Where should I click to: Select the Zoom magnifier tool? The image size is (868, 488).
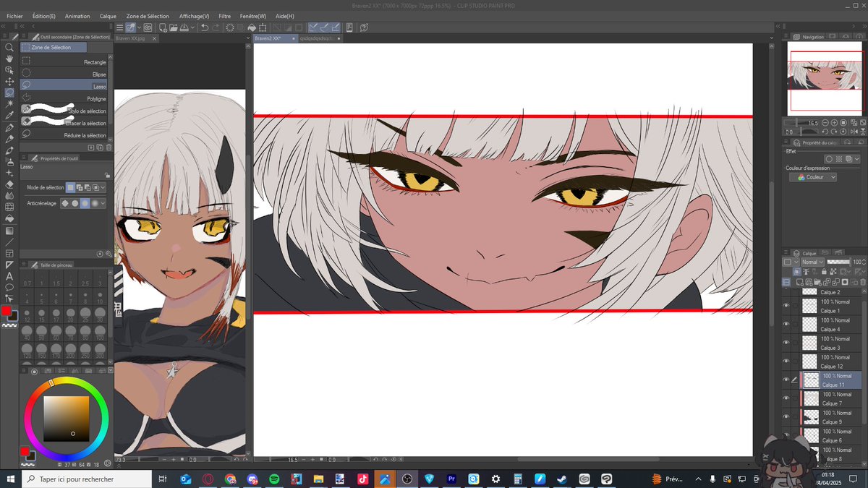coord(9,47)
